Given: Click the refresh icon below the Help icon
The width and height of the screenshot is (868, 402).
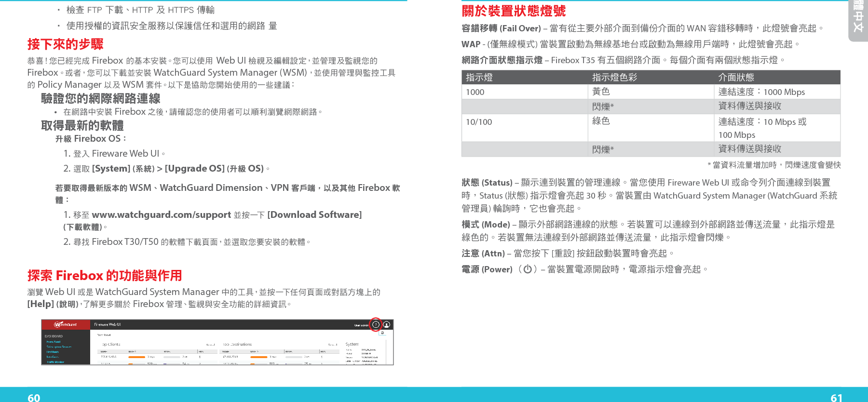Looking at the screenshot, I should (x=382, y=333).
